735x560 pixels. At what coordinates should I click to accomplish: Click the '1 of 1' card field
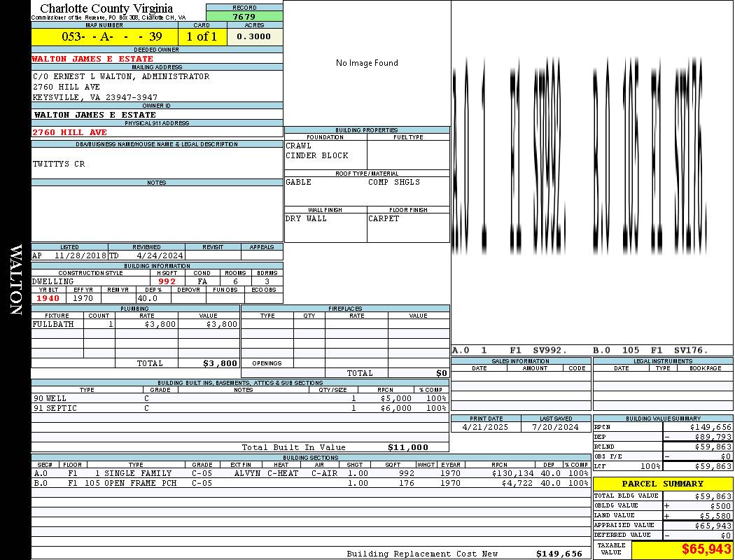(202, 36)
